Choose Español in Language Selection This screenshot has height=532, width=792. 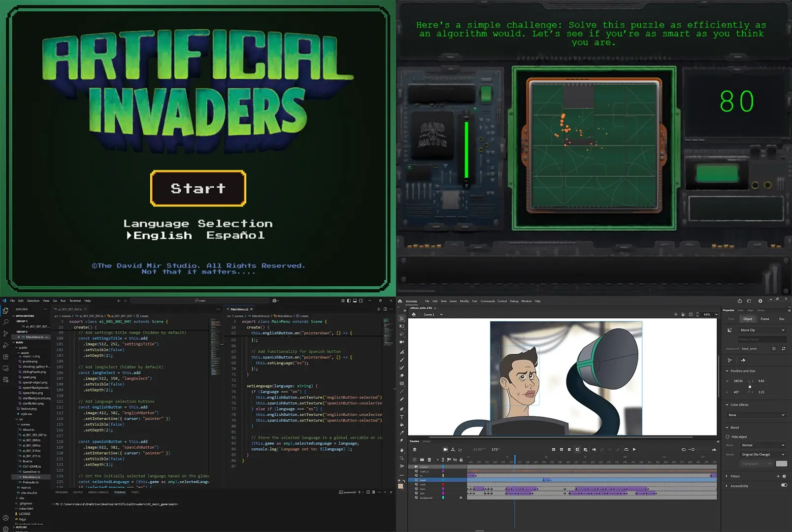[x=235, y=235]
